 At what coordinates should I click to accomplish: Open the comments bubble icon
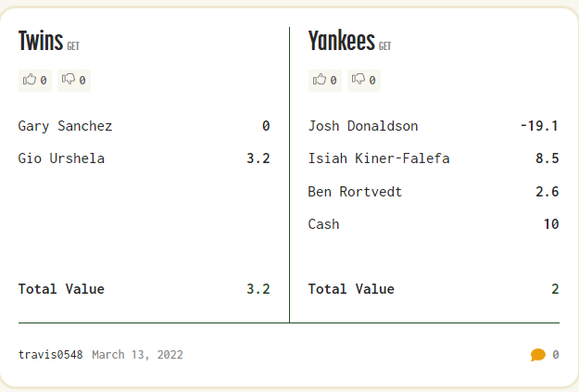(538, 354)
